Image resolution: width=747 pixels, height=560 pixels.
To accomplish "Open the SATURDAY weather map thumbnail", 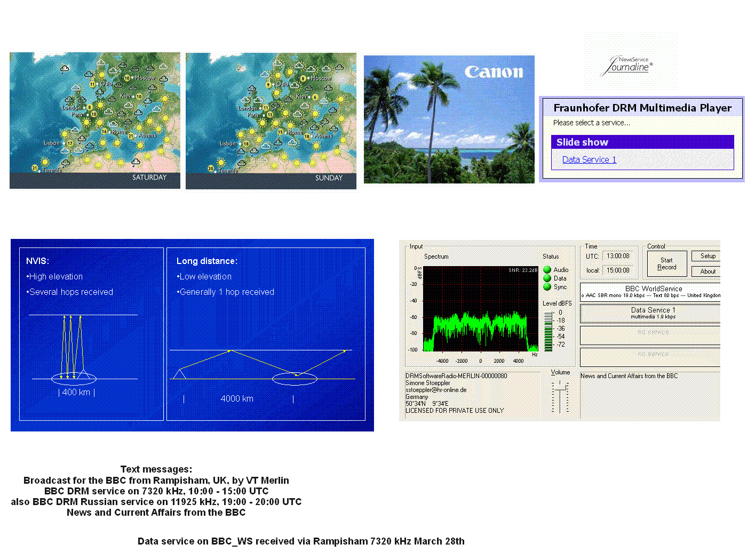I will [95, 120].
